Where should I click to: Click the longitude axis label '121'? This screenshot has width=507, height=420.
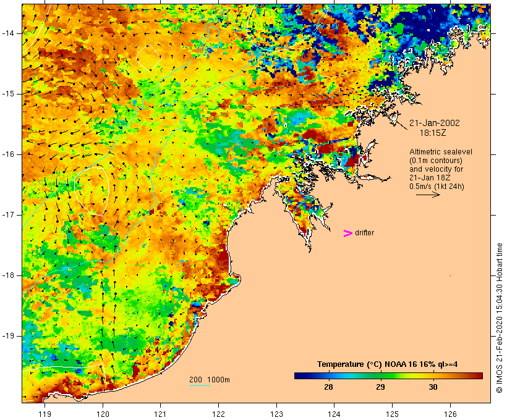(160, 414)
